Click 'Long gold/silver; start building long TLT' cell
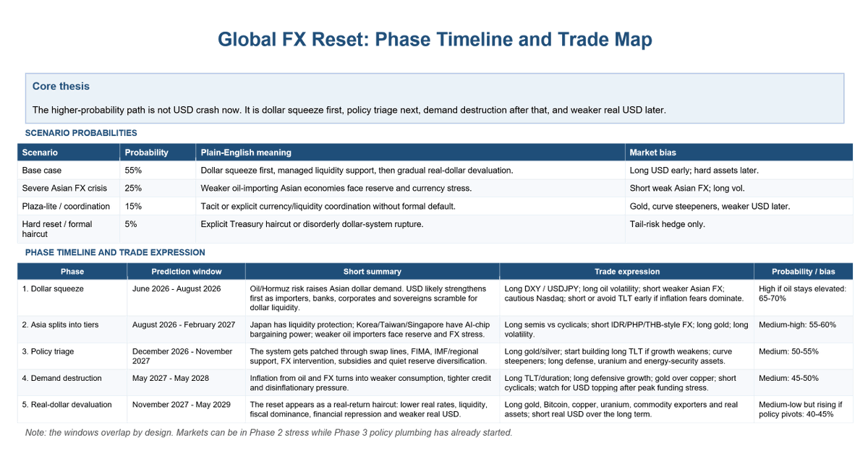 [627, 356]
